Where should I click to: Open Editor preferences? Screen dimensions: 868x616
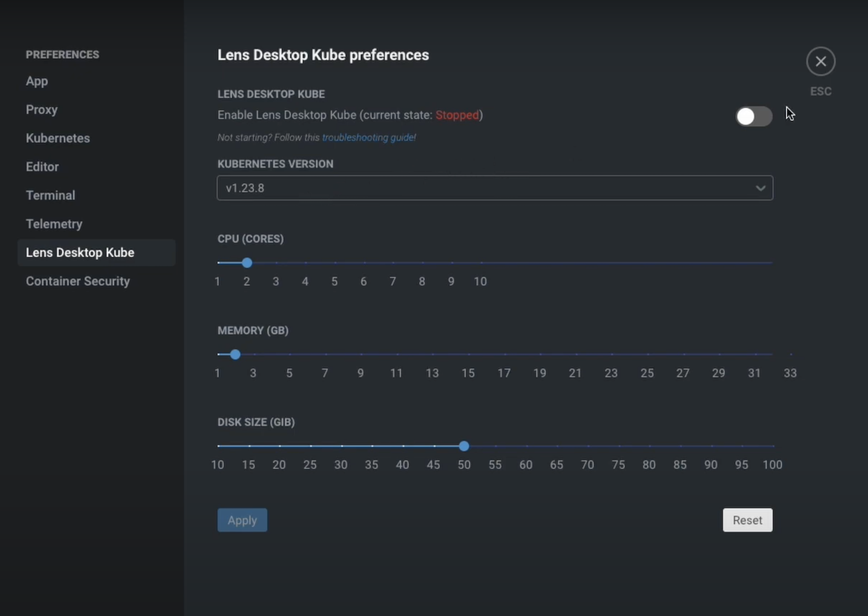42,167
